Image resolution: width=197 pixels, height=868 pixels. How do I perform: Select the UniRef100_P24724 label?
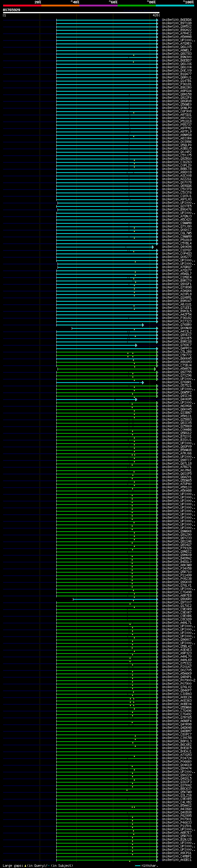(177, 758)
